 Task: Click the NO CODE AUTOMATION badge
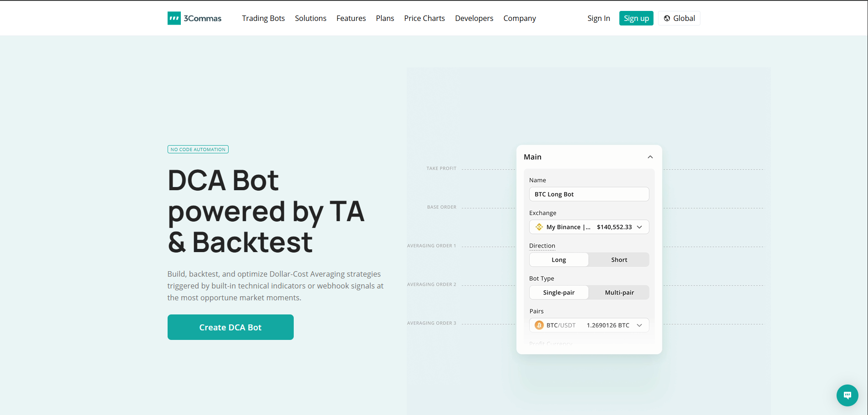pos(198,149)
